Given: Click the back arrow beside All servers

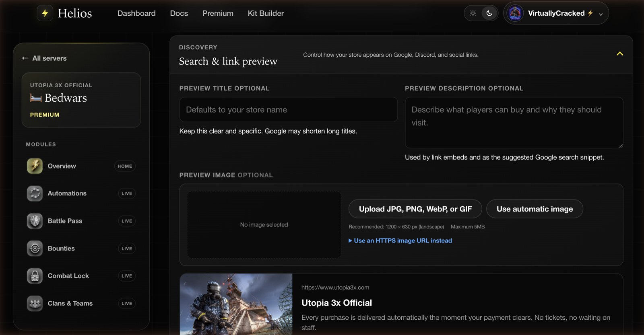Looking at the screenshot, I should point(25,58).
